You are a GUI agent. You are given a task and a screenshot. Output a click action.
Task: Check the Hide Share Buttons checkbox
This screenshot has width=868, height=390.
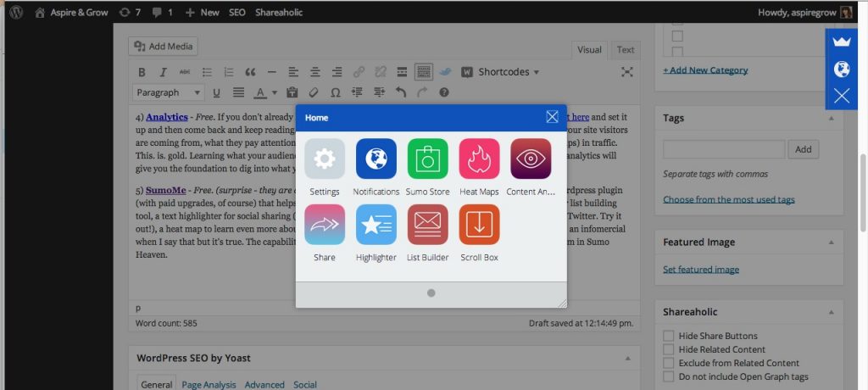tap(669, 336)
